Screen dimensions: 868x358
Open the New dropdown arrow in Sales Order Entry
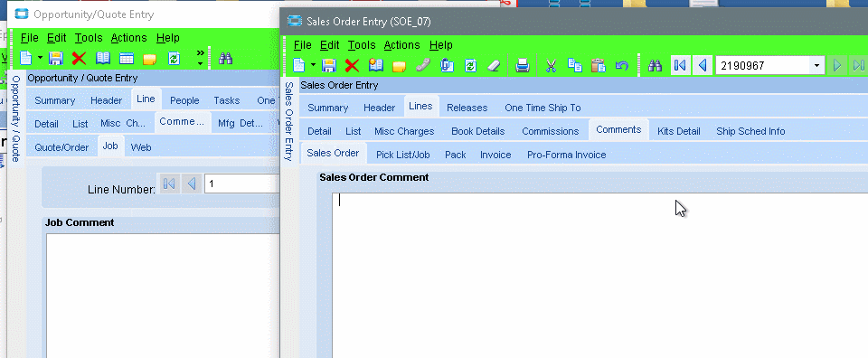point(313,65)
